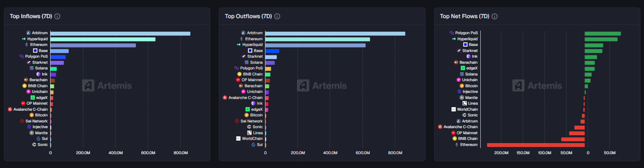Click the Sei Network label in Top Outflows
This screenshot has height=168, width=644.
point(251,121)
